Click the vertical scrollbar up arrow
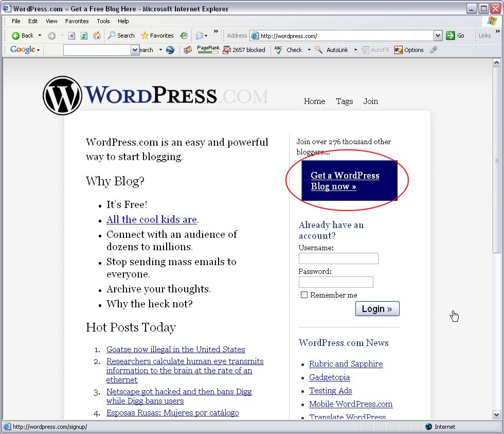Image resolution: width=504 pixels, height=434 pixels. point(497,63)
